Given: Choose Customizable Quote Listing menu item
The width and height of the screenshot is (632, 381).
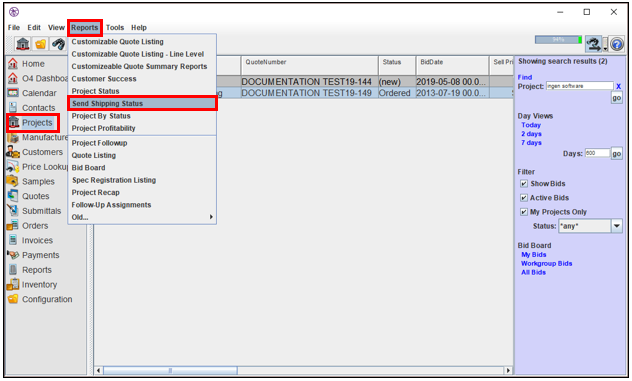Looking at the screenshot, I should coord(142,42).
